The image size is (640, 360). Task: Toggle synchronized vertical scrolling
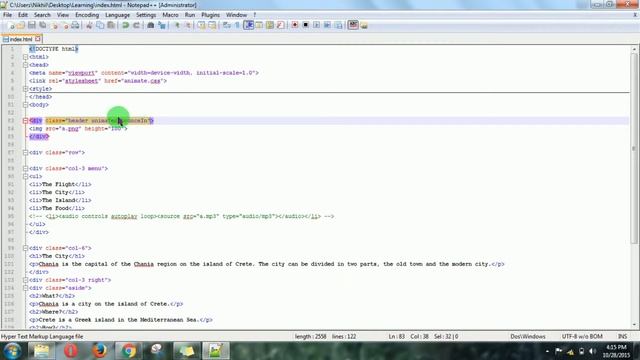coord(201,25)
